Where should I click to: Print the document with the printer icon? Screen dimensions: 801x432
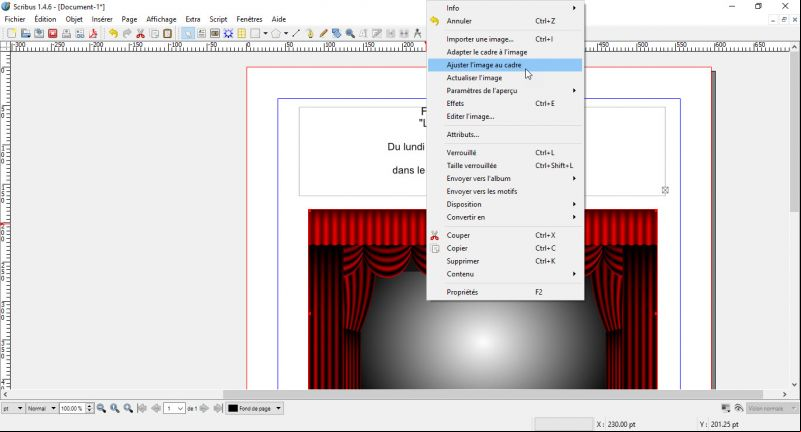pyautogui.click(x=66, y=34)
